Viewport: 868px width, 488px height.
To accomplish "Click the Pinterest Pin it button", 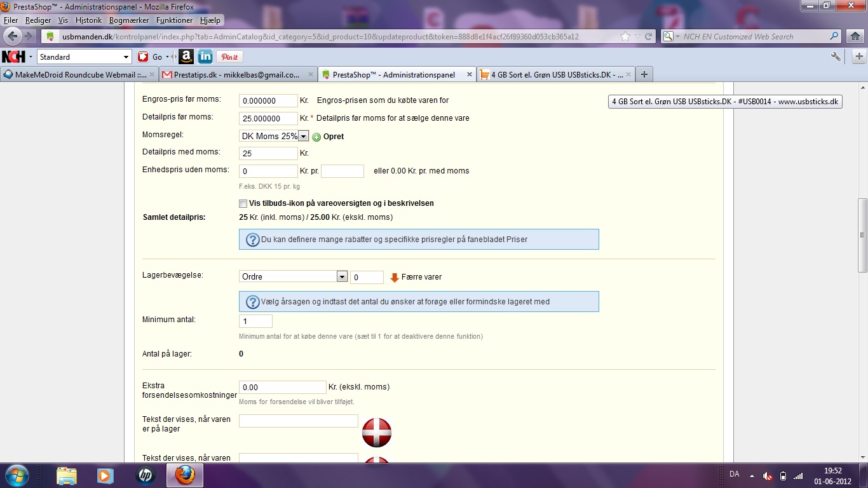I will click(230, 57).
